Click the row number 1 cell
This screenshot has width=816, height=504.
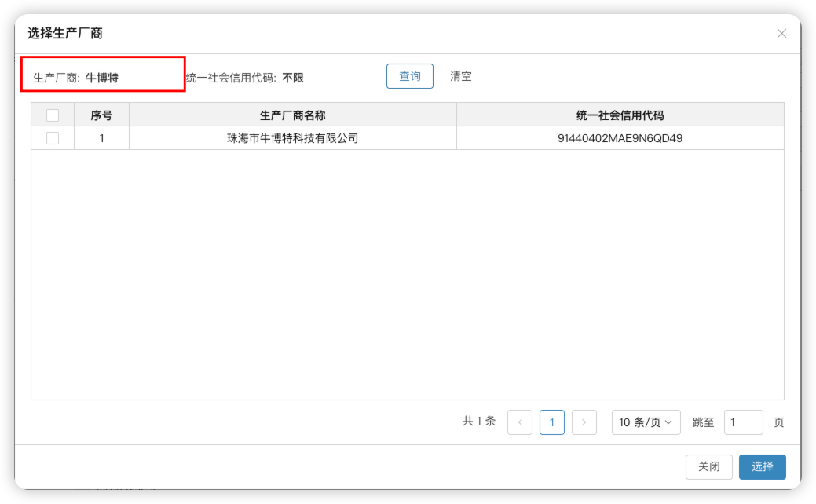tap(101, 138)
